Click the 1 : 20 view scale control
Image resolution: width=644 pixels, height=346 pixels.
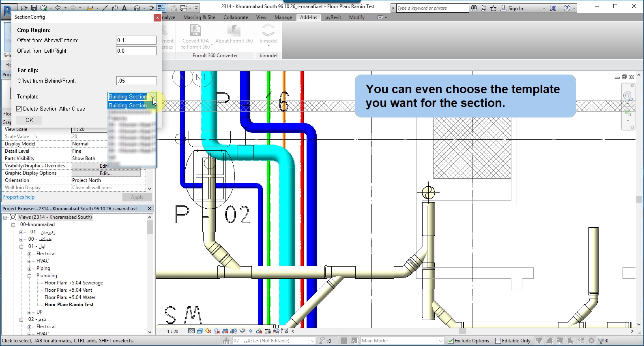point(173,331)
